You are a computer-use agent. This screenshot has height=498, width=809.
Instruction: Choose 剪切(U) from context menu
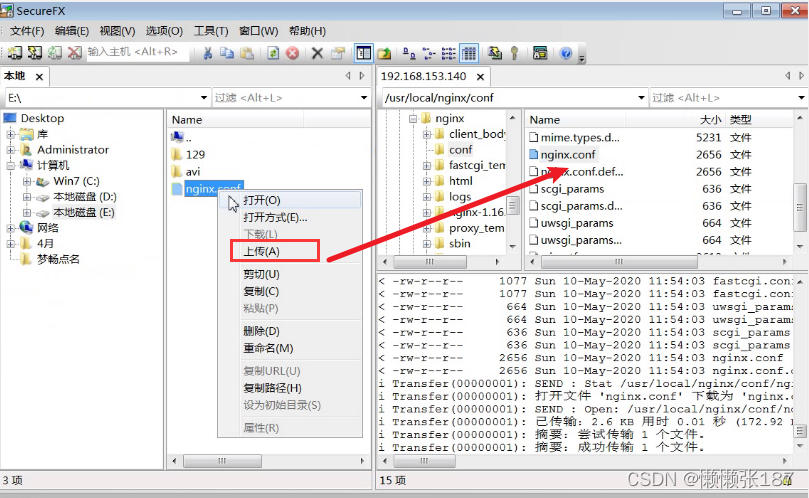coord(290,274)
